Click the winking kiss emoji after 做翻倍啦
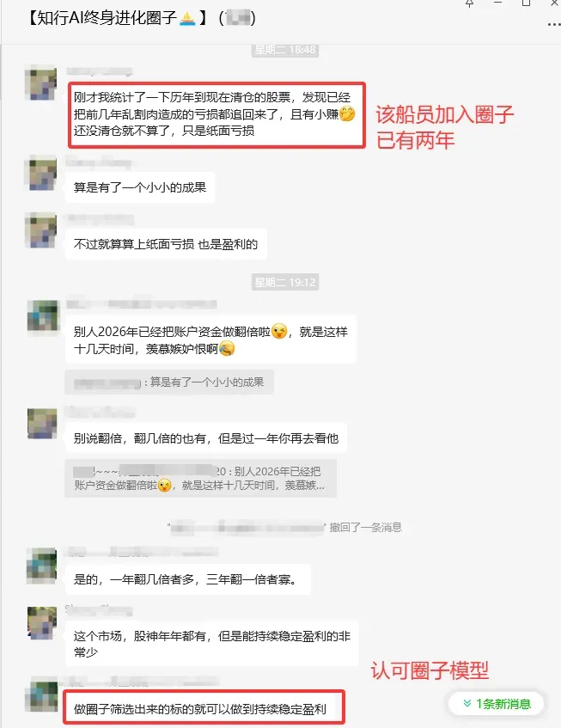This screenshot has height=728, width=561. point(279,332)
